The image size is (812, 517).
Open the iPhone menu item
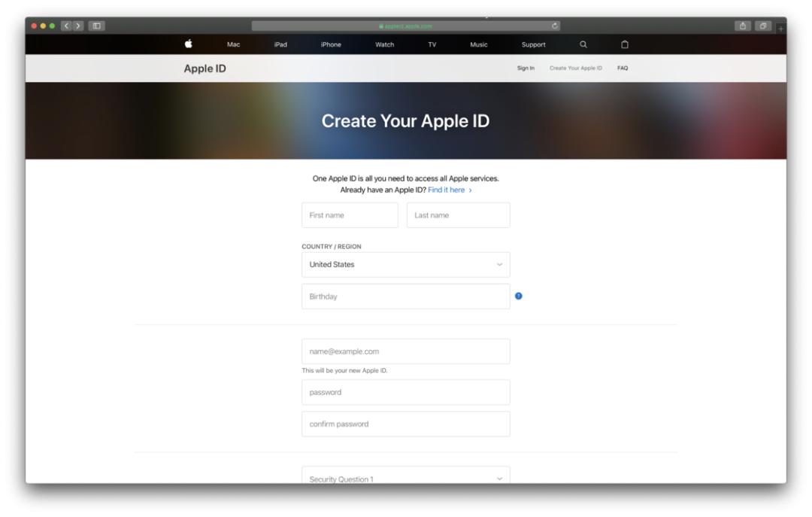331,44
